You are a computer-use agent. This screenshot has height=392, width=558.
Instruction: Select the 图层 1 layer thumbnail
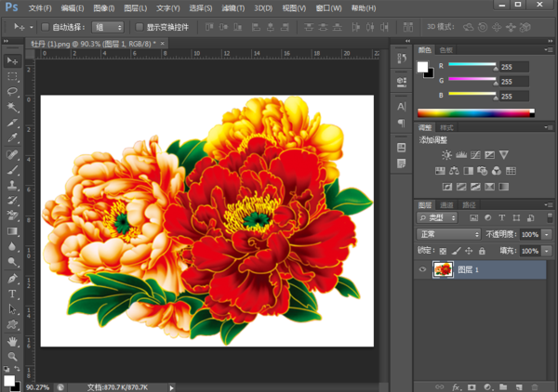coord(443,270)
